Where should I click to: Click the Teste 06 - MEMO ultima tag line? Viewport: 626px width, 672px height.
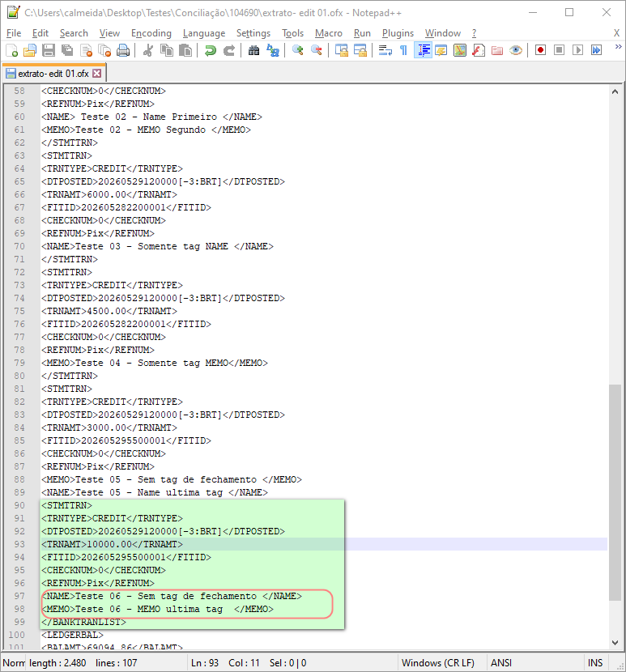157,609
